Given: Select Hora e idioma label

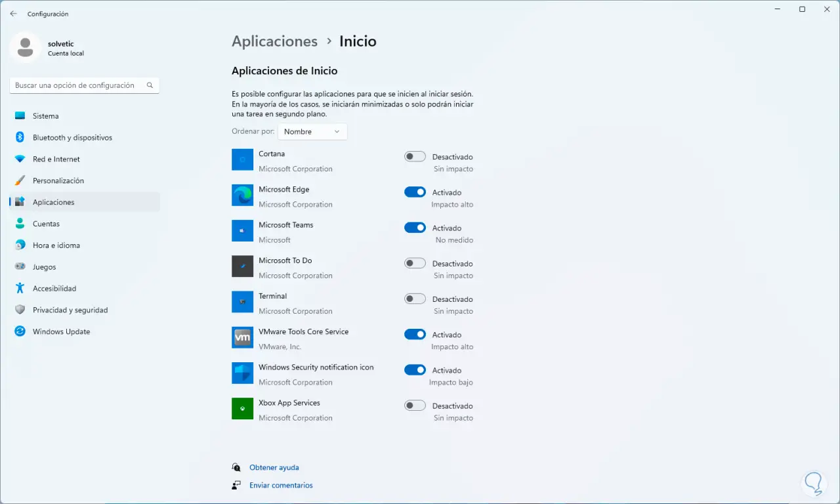Looking at the screenshot, I should (x=56, y=245).
